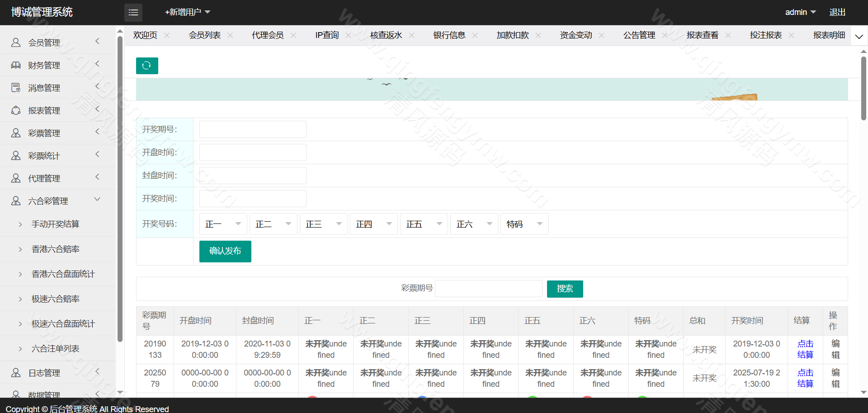Open 香港六合赔率 in sidebar

[55, 249]
